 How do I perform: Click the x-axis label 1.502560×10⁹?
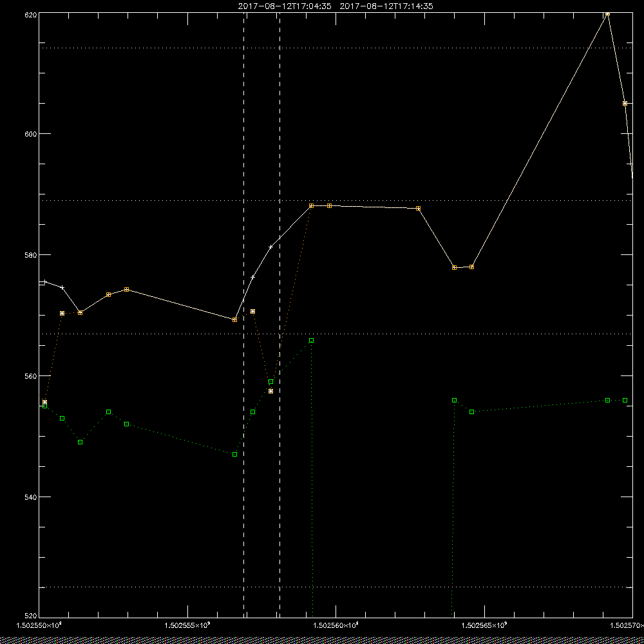(336, 625)
